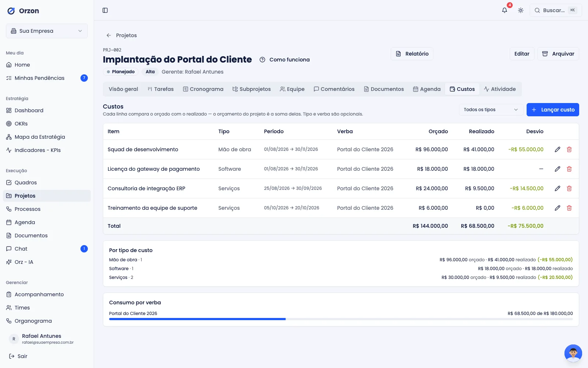Open Organograma in sidebar
This screenshot has height=368, width=588.
pyautogui.click(x=47, y=321)
